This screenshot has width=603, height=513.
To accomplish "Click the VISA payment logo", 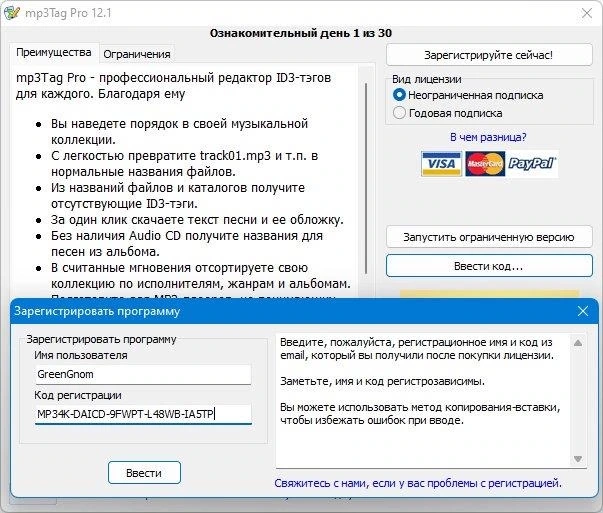I will [441, 164].
